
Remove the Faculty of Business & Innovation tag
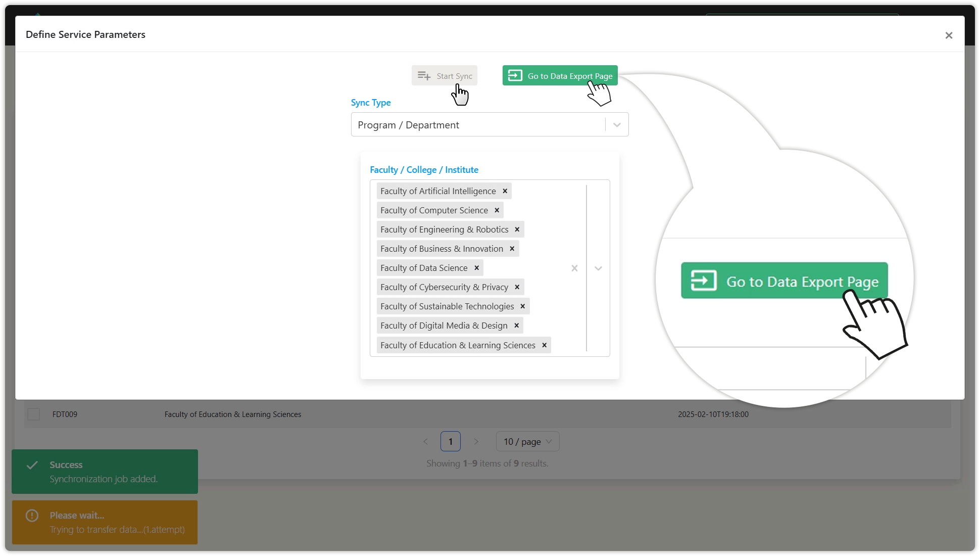pyautogui.click(x=512, y=249)
